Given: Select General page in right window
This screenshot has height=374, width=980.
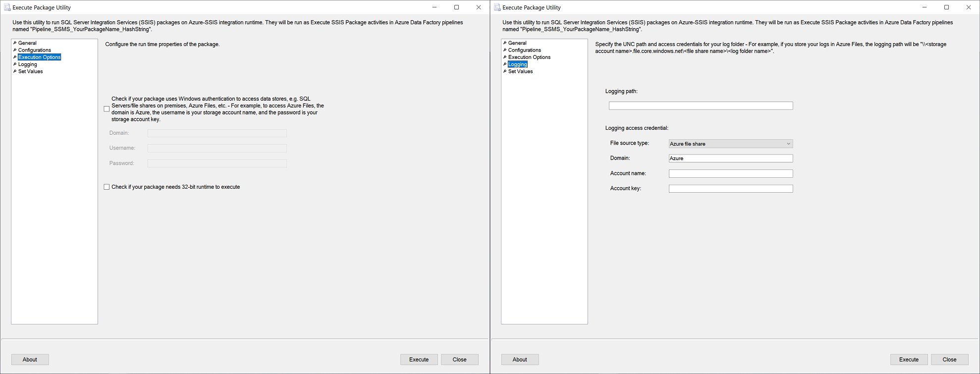Looking at the screenshot, I should click(x=517, y=43).
